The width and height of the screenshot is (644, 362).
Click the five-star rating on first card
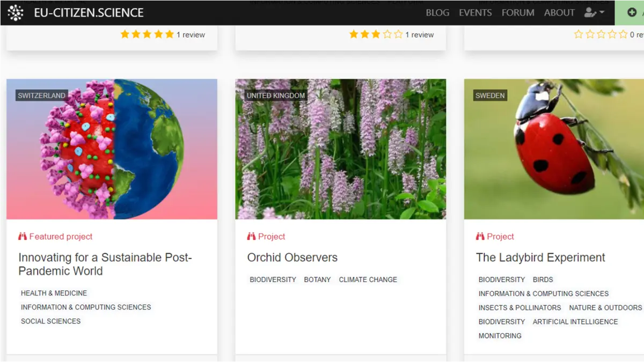(x=147, y=34)
